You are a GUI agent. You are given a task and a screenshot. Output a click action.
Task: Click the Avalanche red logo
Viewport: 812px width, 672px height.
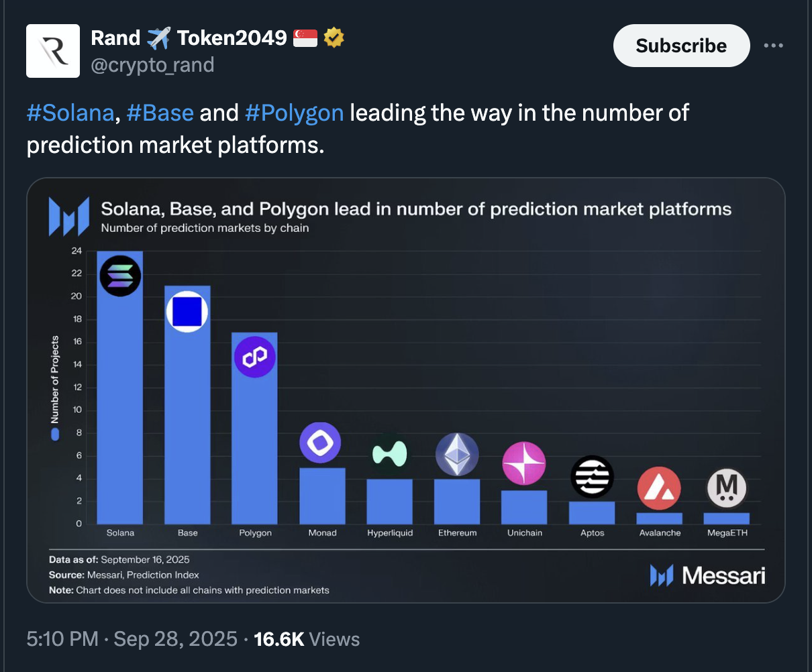tap(659, 488)
